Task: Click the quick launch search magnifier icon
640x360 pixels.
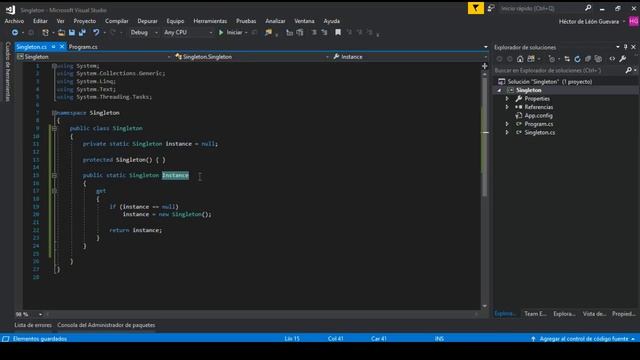Action: click(588, 8)
